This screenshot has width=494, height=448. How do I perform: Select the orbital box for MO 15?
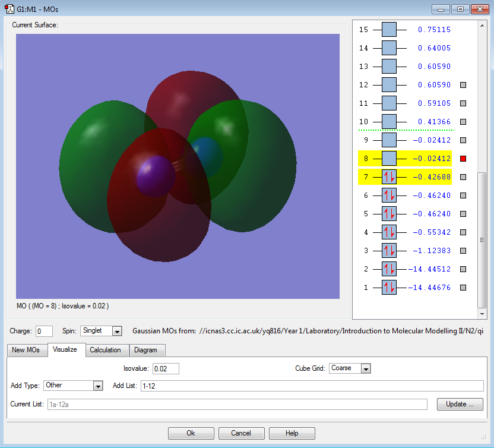tap(389, 30)
